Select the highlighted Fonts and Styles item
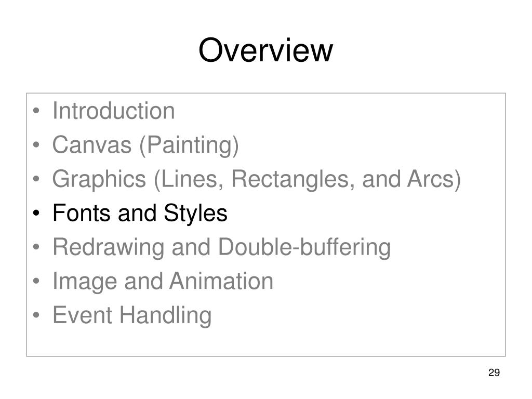Screen dimensions: 532x399 (x=140, y=213)
